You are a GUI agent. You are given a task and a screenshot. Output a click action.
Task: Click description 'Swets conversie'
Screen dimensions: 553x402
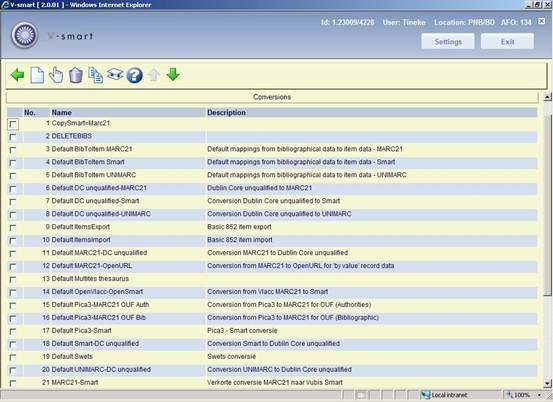click(x=231, y=357)
